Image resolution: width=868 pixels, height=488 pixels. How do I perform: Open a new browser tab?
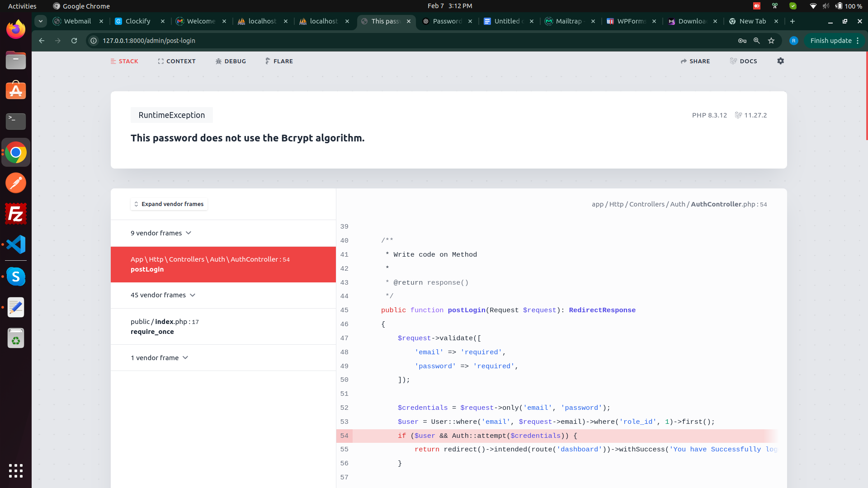point(793,21)
